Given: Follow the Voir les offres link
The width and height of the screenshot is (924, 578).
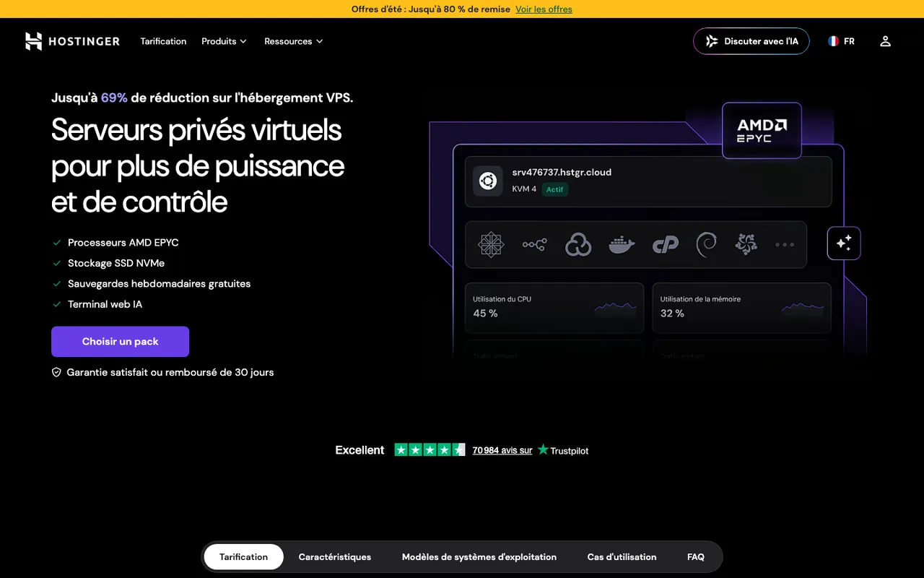Looking at the screenshot, I should (544, 9).
